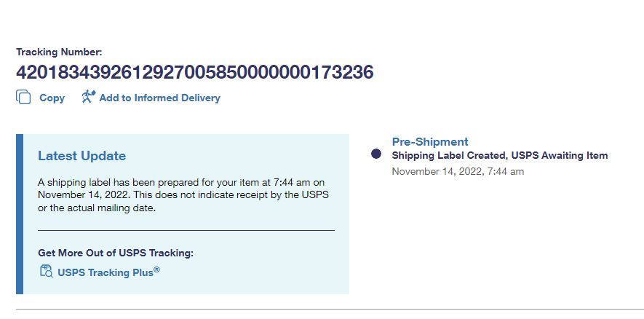
Task: Click the November 14, 2022 timestamp under Pre-Shipment
Action: point(458,172)
